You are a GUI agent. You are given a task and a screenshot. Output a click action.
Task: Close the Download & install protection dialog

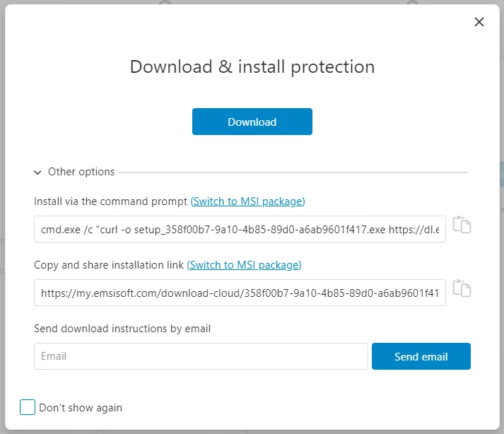(x=479, y=22)
